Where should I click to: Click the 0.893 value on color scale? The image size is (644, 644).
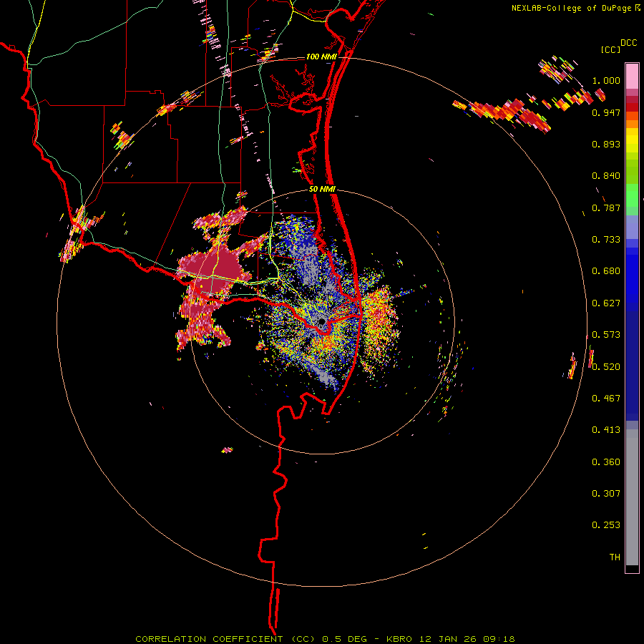pos(606,144)
